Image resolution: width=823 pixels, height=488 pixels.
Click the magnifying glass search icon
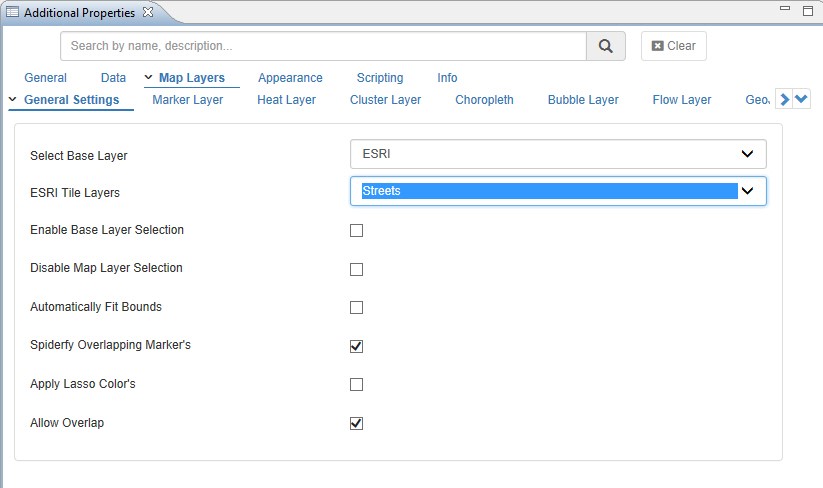[x=605, y=46]
